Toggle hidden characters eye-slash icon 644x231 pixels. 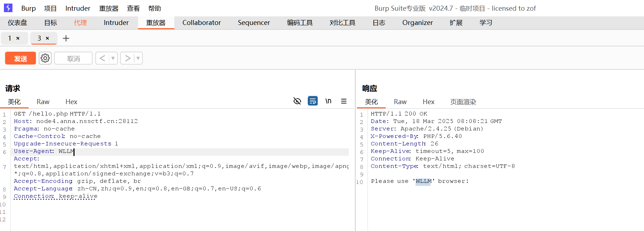point(297,101)
